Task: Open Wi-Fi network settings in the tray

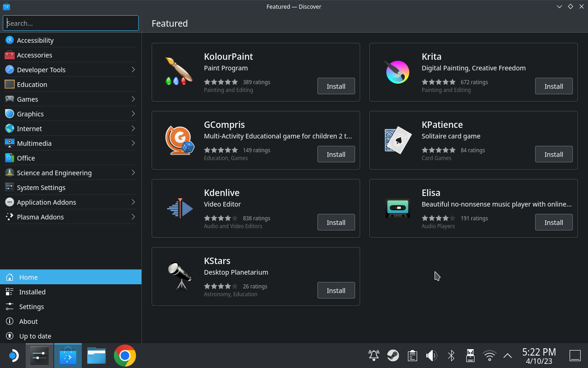Action: click(x=490, y=356)
